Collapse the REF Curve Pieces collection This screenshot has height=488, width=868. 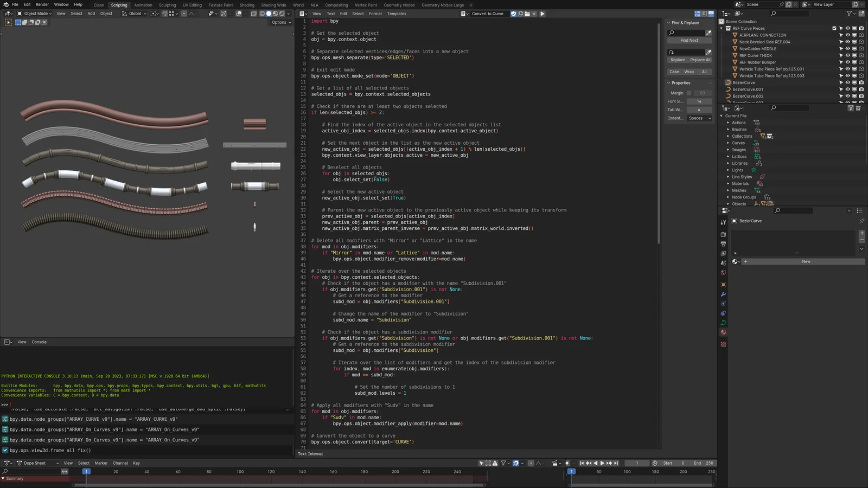[722, 28]
